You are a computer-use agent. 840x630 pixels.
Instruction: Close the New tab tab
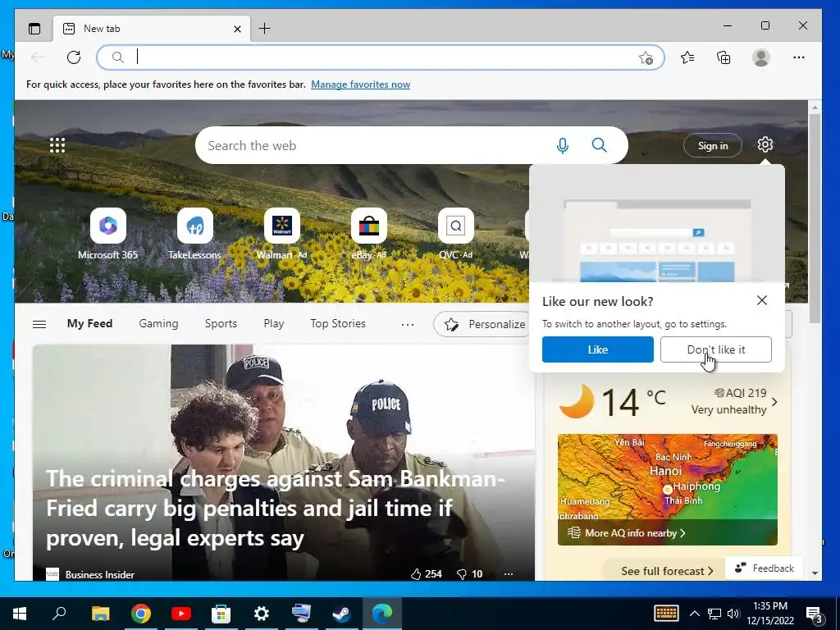tap(237, 29)
